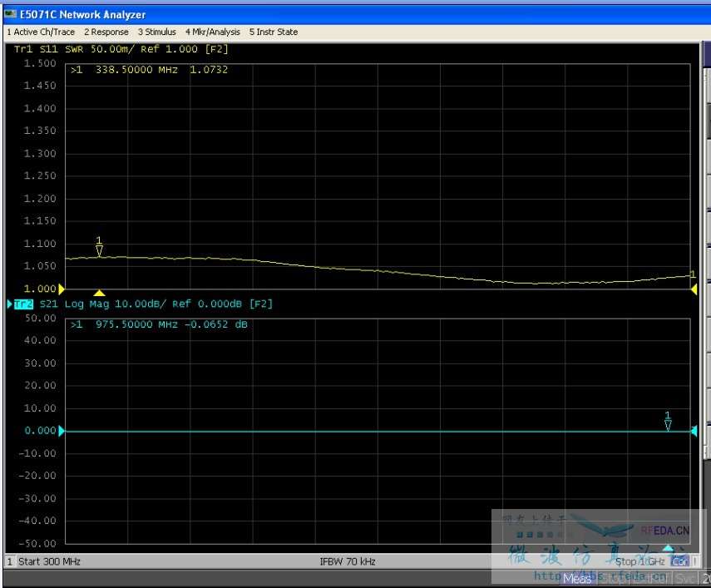
Task: Click the Tr2 marker readout 975.50000 MHz
Action: (136, 324)
